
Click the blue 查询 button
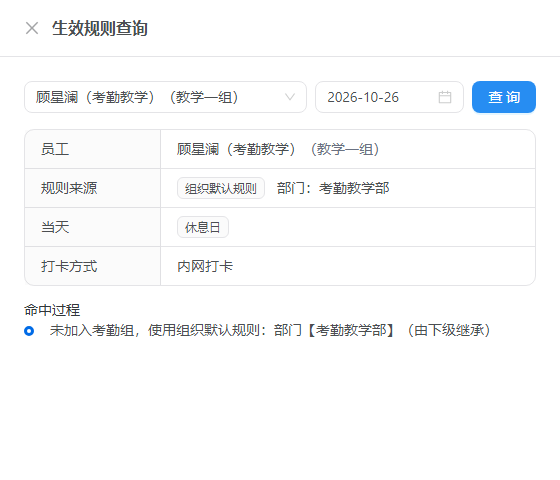click(x=504, y=97)
